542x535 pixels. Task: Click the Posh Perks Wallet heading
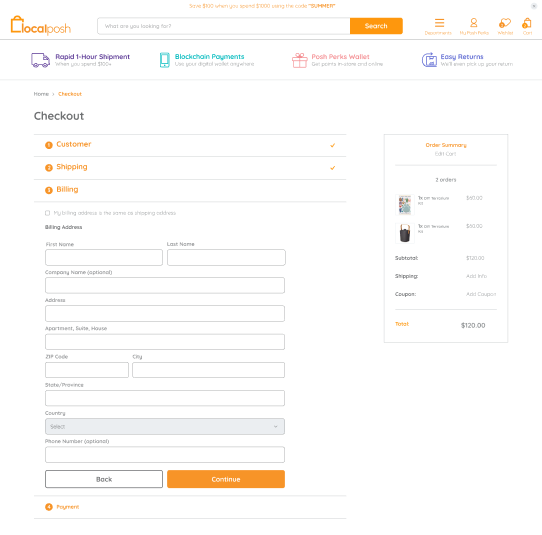click(x=340, y=57)
